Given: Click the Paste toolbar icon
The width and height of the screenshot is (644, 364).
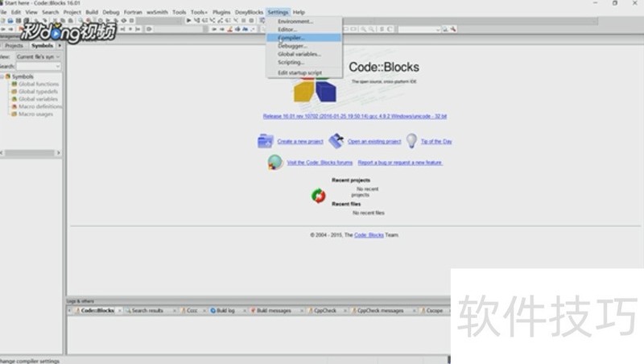Looking at the screenshot, I should 71,20.
